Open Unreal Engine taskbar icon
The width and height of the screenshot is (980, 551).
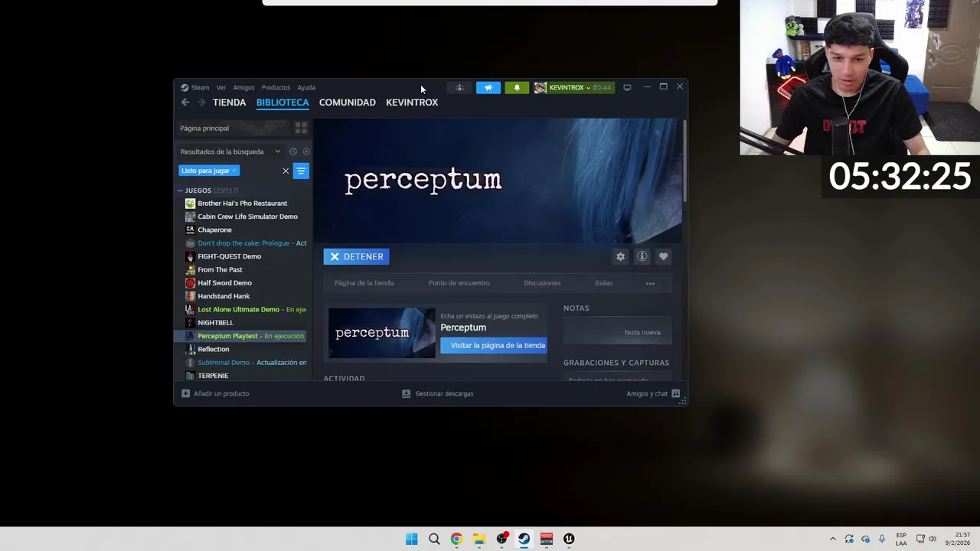(x=569, y=539)
